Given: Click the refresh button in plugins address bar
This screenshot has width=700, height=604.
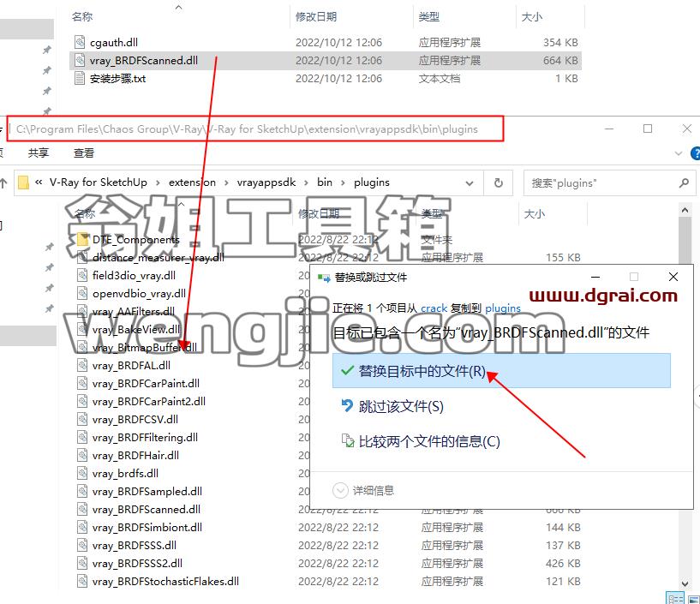Looking at the screenshot, I should (x=498, y=182).
